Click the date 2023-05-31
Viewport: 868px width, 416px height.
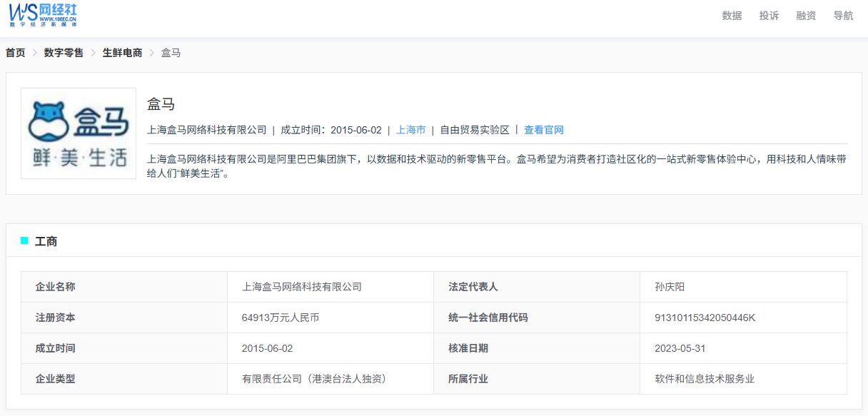pos(680,348)
